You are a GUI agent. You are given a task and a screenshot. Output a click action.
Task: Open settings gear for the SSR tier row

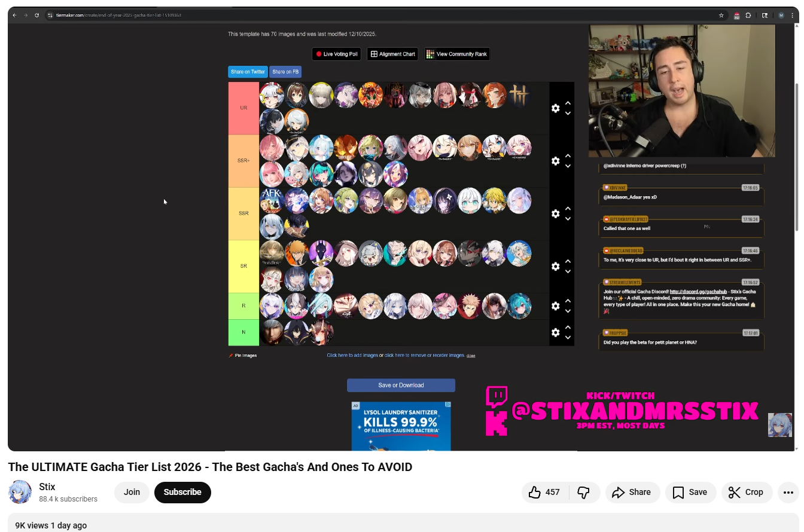click(x=555, y=213)
